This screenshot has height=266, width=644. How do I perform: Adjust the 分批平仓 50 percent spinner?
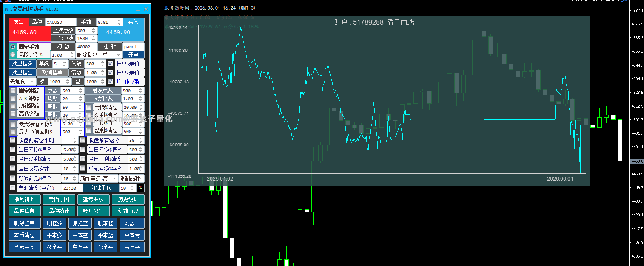[x=132, y=188]
